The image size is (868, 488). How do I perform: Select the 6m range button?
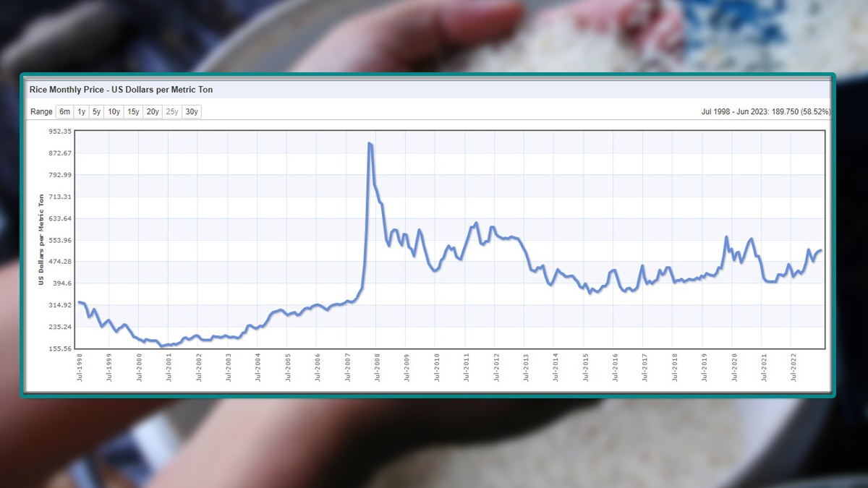[65, 112]
